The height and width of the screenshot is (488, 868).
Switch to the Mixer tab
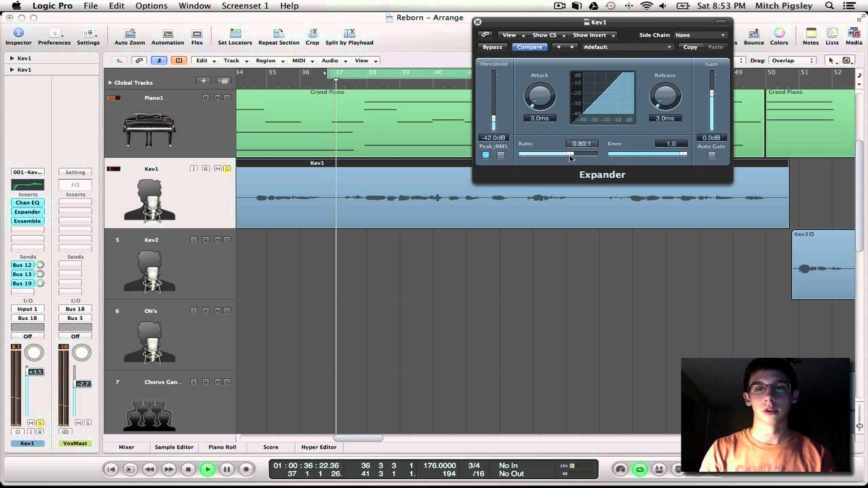[127, 447]
